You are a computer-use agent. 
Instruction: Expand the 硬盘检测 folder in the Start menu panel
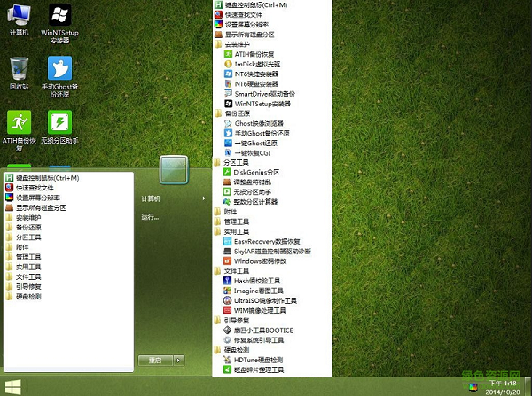23,296
